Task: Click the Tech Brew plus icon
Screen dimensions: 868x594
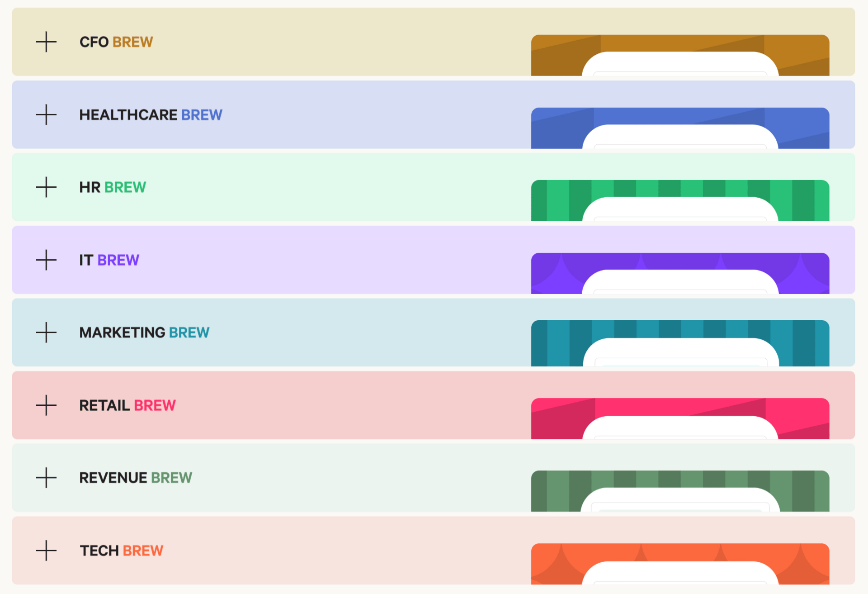Action: point(46,551)
